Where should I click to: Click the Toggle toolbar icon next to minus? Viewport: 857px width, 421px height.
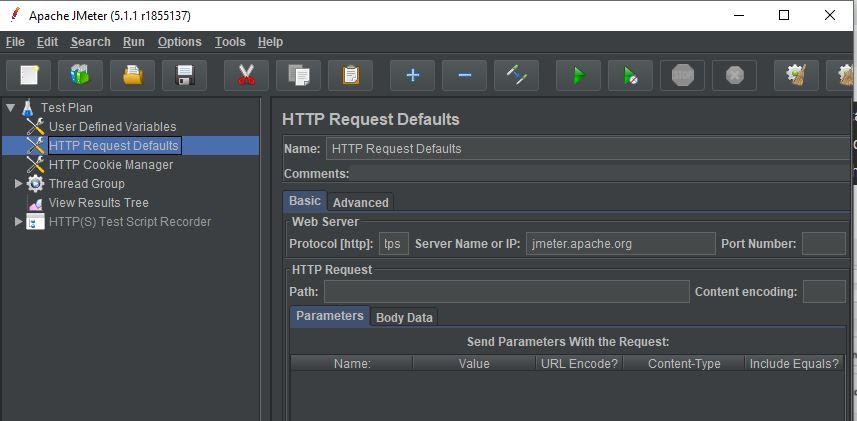516,75
